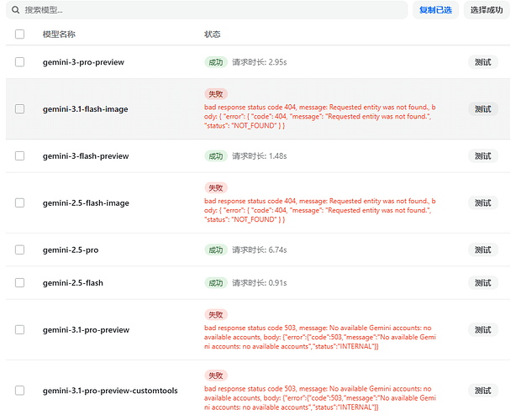Click 失败 badge for gemini-2.5-flash-image
The image size is (521, 420).
(216, 188)
